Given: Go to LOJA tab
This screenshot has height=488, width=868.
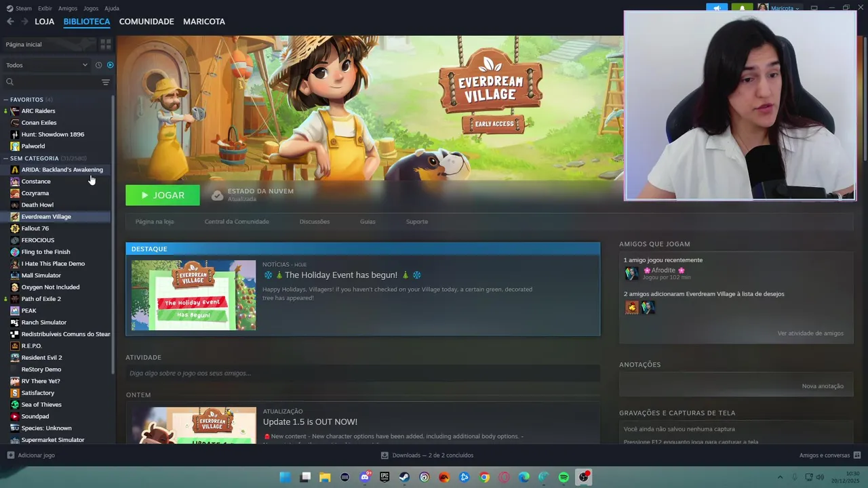Looking at the screenshot, I should (45, 22).
